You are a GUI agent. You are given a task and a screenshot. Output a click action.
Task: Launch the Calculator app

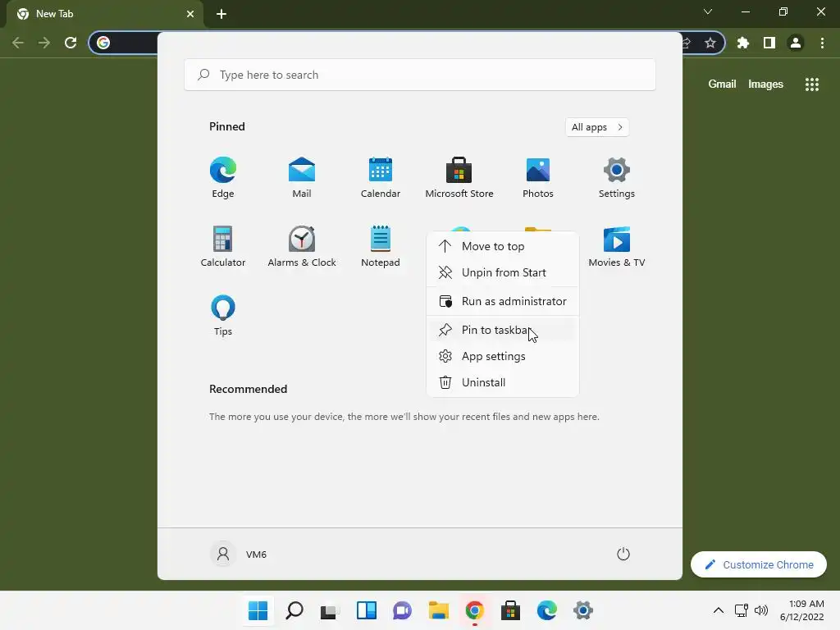coord(223,246)
